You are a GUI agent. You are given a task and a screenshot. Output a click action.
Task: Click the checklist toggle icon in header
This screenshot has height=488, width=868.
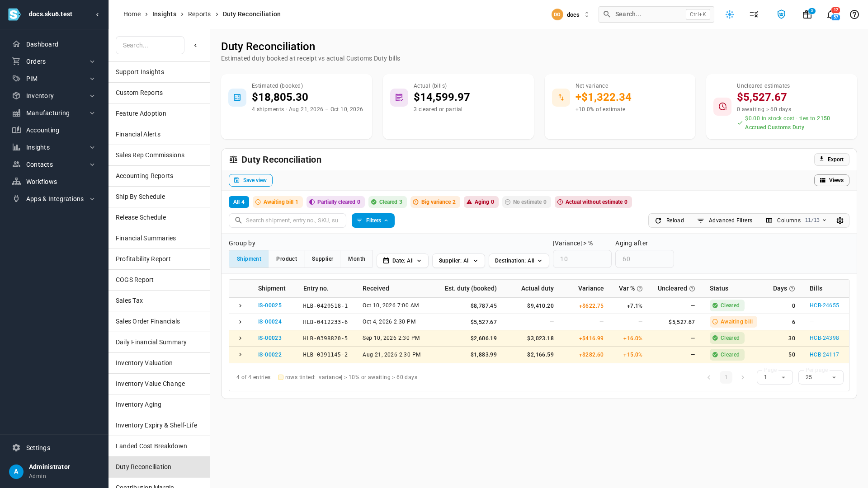pyautogui.click(x=754, y=14)
